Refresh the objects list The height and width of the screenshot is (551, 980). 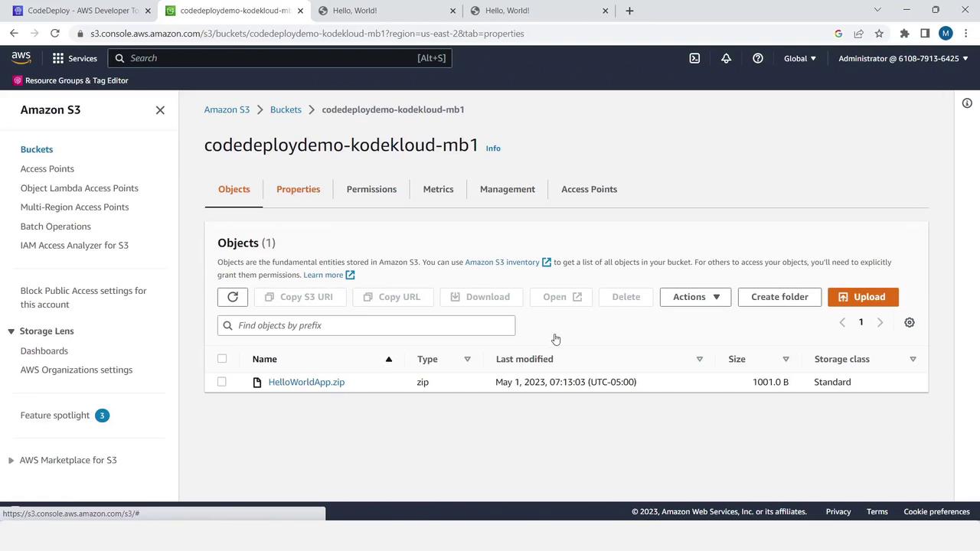coord(233,297)
